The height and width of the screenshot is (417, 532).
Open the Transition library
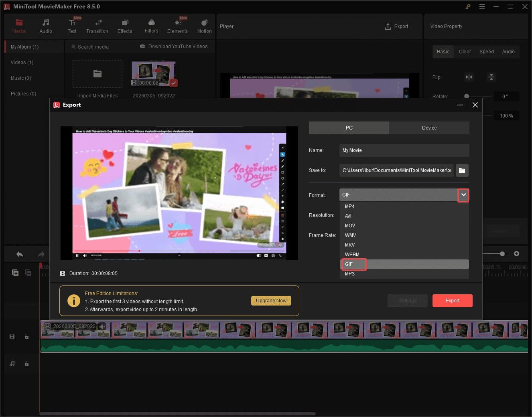point(97,25)
